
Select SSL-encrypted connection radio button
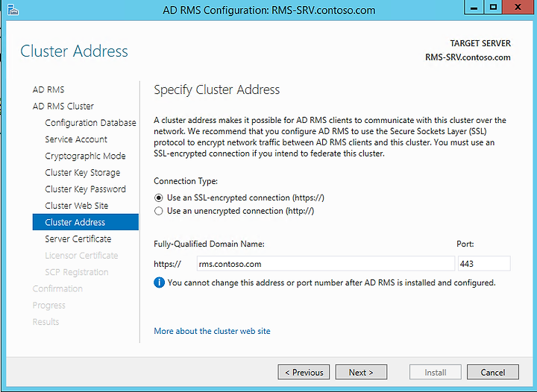[x=159, y=197]
